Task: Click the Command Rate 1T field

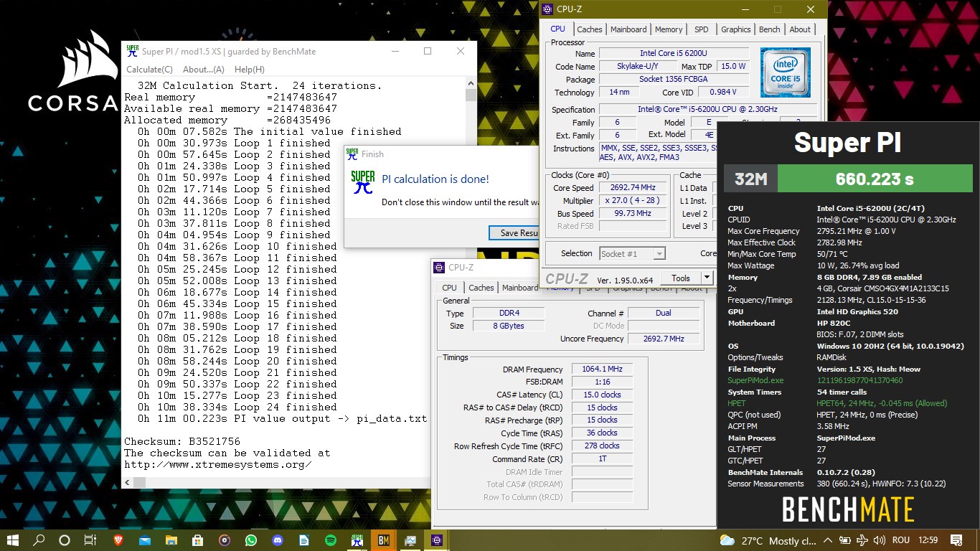Action: [x=602, y=459]
